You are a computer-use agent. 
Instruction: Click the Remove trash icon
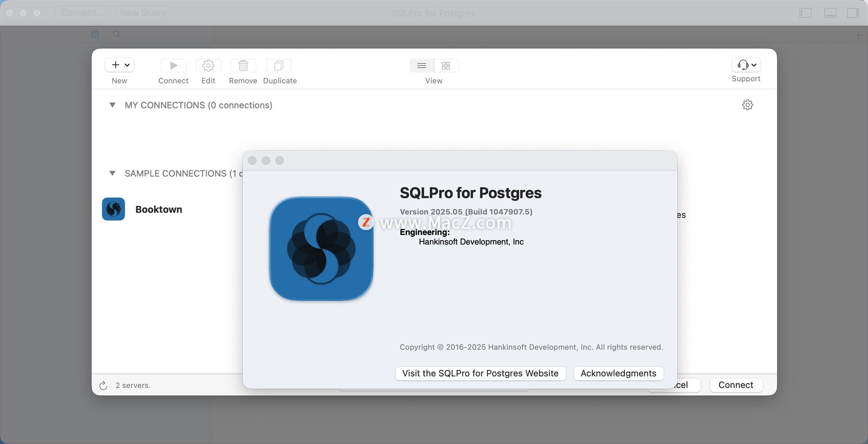coord(243,65)
